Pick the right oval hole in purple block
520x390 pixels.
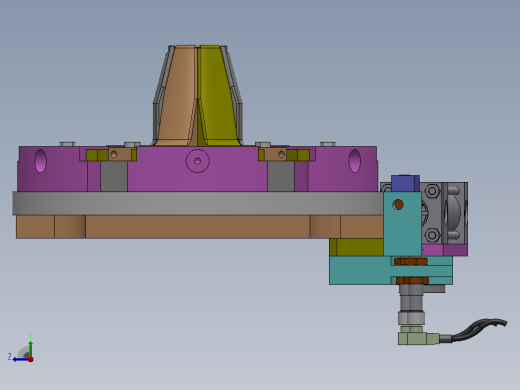click(354, 161)
